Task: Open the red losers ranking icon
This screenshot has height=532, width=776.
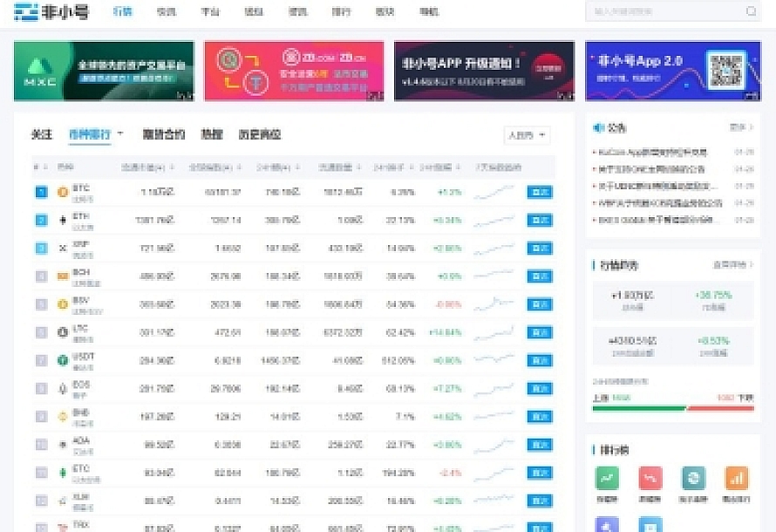Action: pos(650,478)
